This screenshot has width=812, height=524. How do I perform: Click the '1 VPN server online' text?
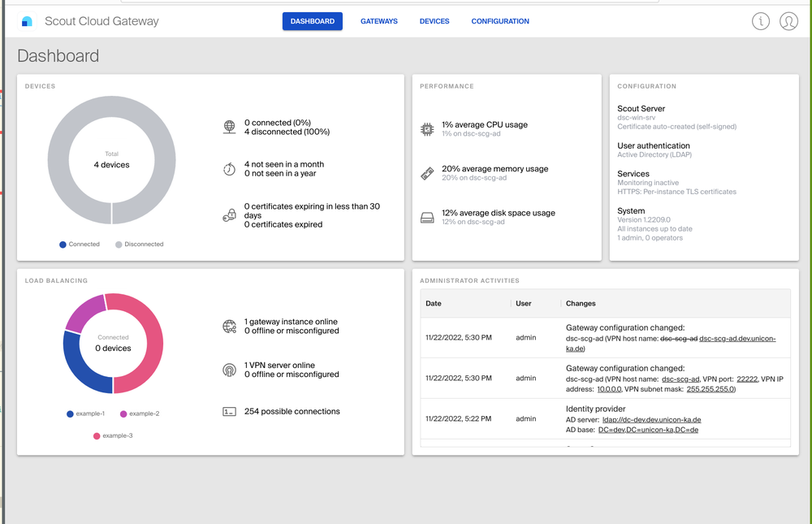[x=279, y=366]
